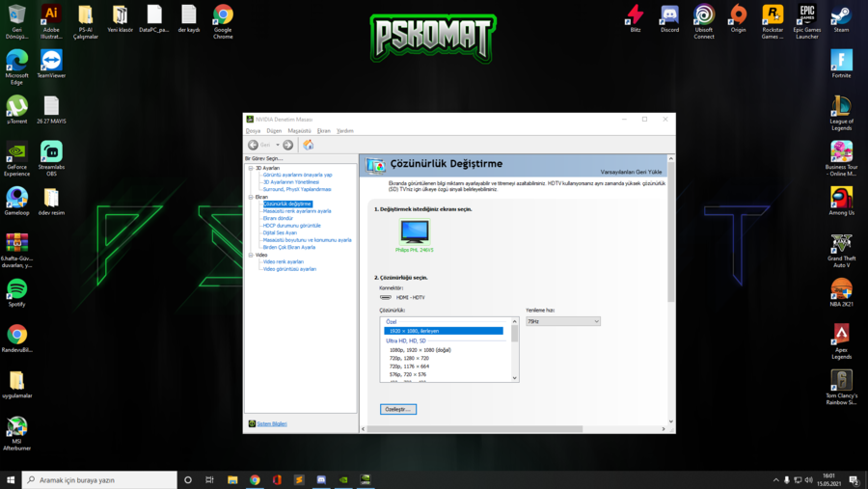This screenshot has height=489, width=868.
Task: Open Grand Theft Auto V desktop shortcut
Action: [x=841, y=251]
